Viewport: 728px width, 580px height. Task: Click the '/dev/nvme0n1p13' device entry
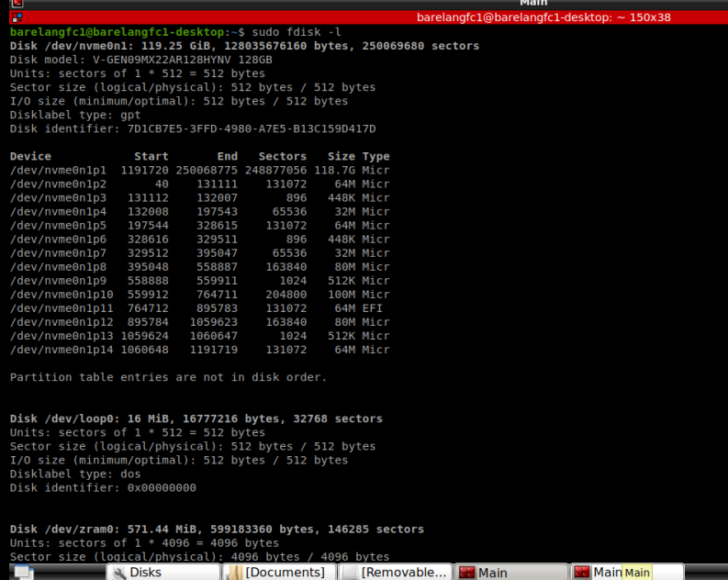coord(62,336)
